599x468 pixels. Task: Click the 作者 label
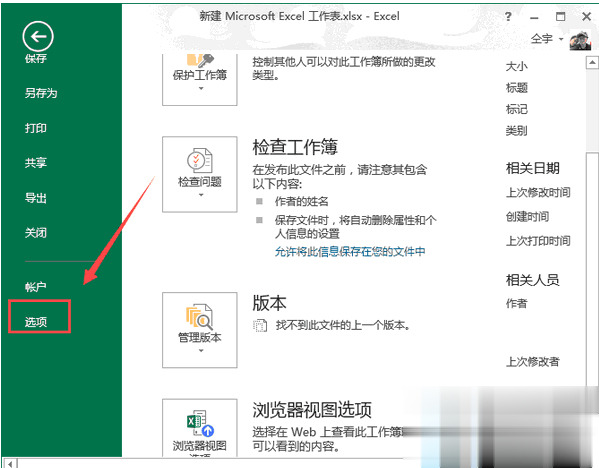coord(516,304)
